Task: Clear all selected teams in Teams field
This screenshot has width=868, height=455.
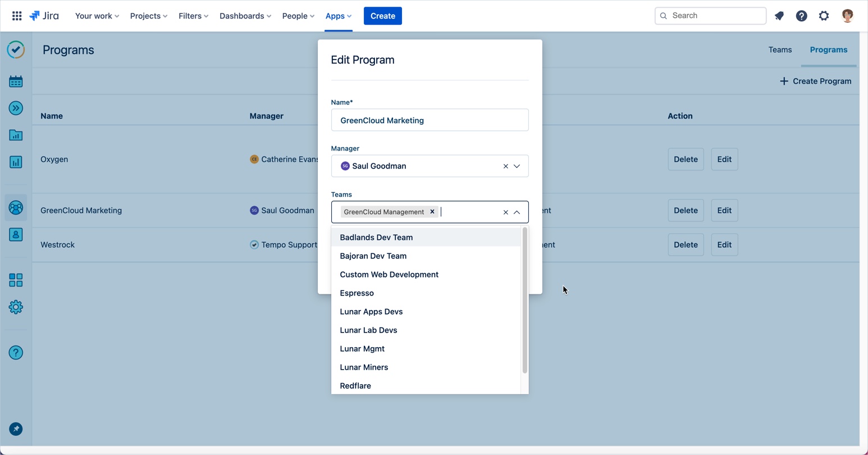Action: 505,212
